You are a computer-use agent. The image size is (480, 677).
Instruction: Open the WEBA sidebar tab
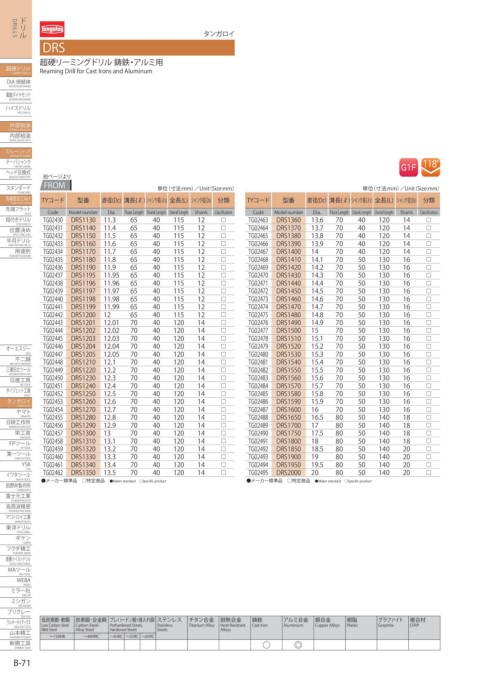16,582
